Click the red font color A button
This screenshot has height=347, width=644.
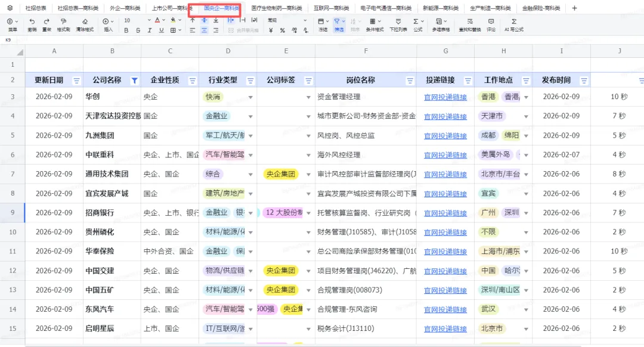[x=157, y=20]
